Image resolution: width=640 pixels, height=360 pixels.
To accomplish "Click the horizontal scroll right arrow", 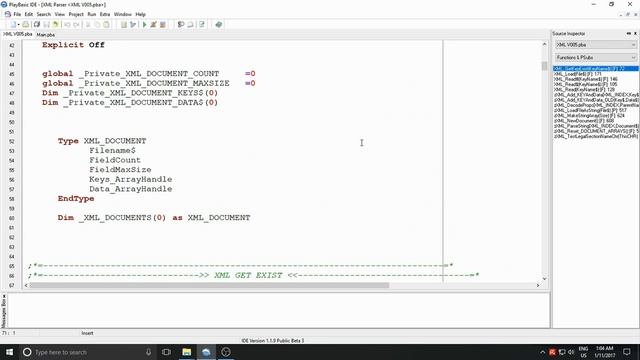I will pyautogui.click(x=538, y=285).
